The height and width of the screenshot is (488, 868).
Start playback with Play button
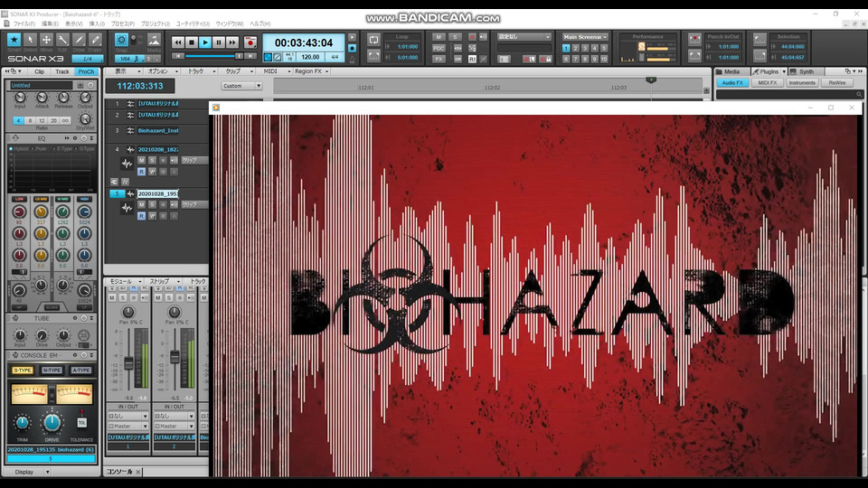point(205,42)
